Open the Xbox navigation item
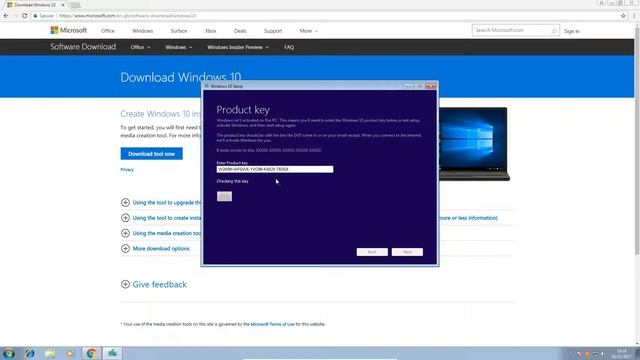640x360 pixels. (x=211, y=31)
